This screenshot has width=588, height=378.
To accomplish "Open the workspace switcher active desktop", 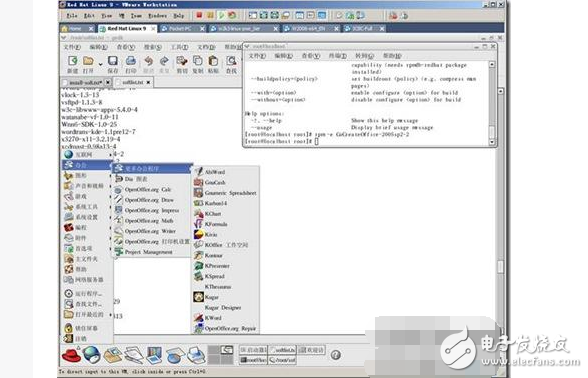I will pyautogui.click(x=227, y=350).
